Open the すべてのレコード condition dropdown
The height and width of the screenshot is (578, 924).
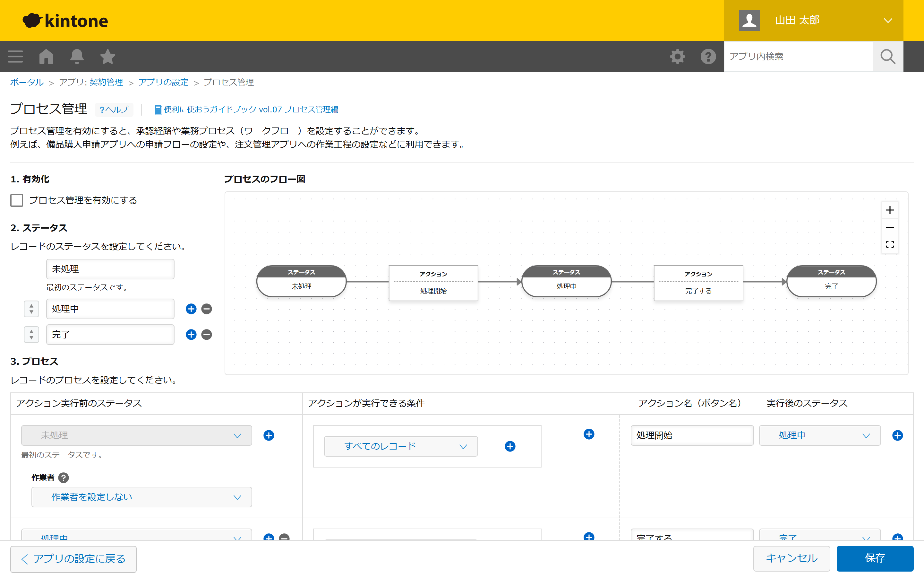click(x=401, y=446)
